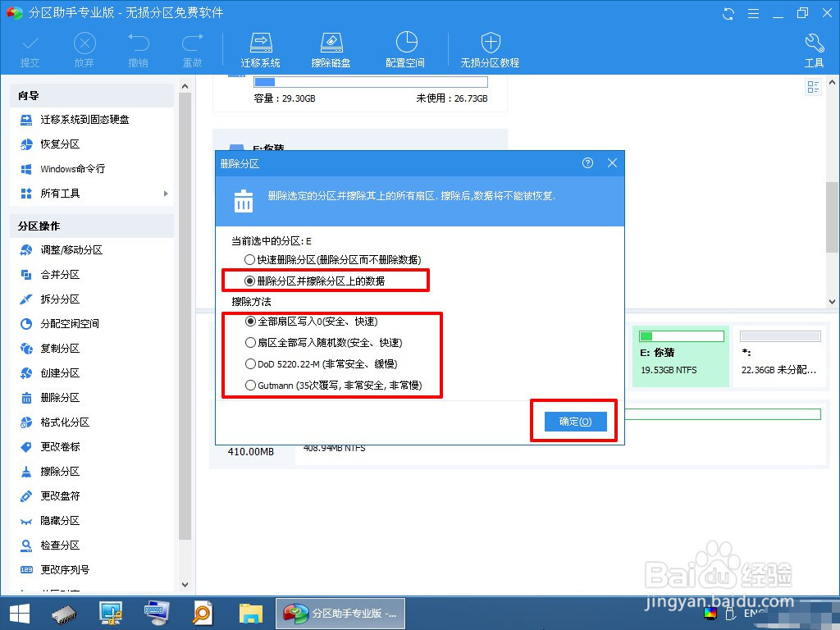This screenshot has width=840, height=630.
Task: Click the 放弃 (discard) toolbar icon
Action: [x=84, y=51]
